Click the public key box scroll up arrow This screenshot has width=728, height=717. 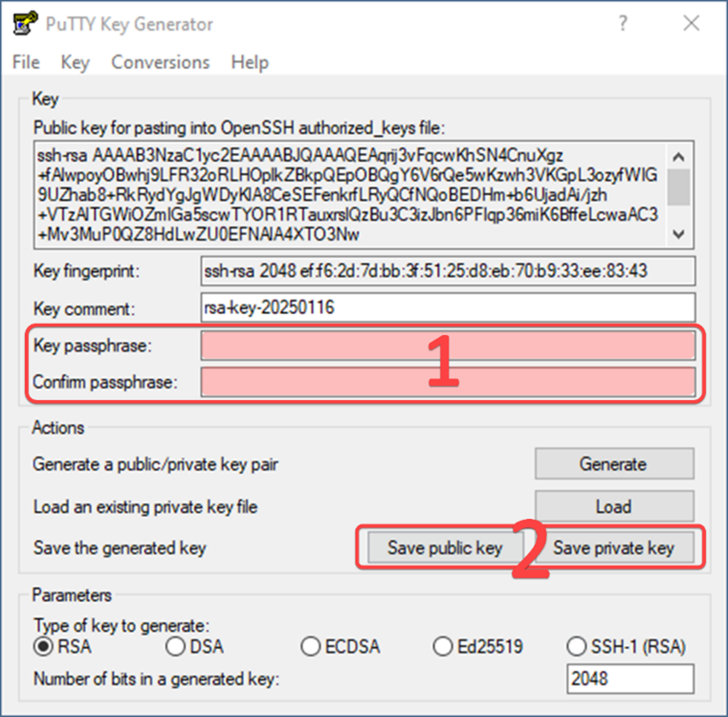click(x=679, y=157)
